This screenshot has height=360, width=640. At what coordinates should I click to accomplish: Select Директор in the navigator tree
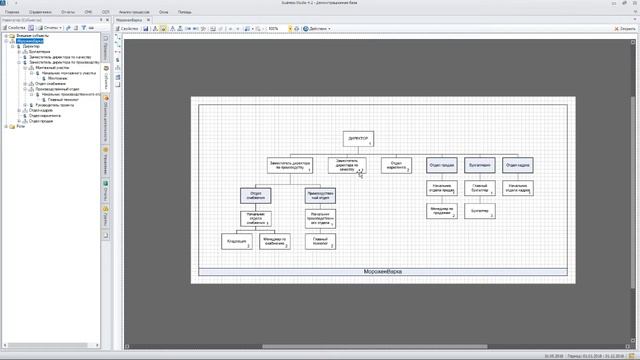tap(31, 47)
